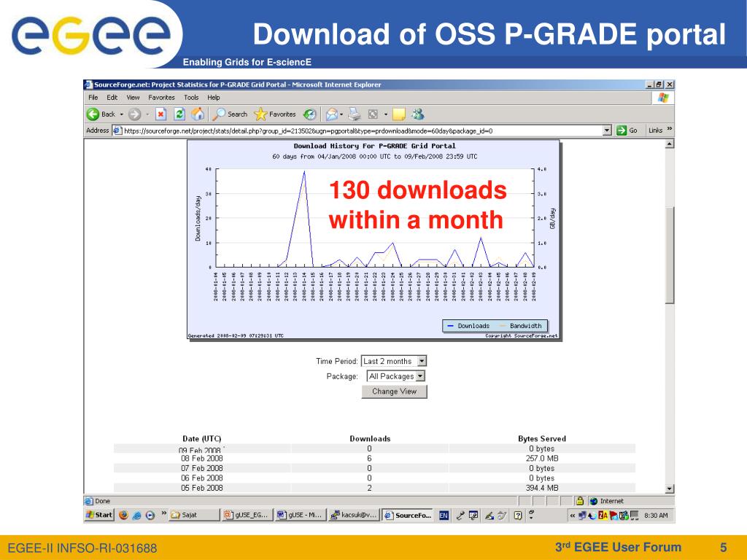Stop page loading with red X
The image size is (747, 560).
coord(160,114)
